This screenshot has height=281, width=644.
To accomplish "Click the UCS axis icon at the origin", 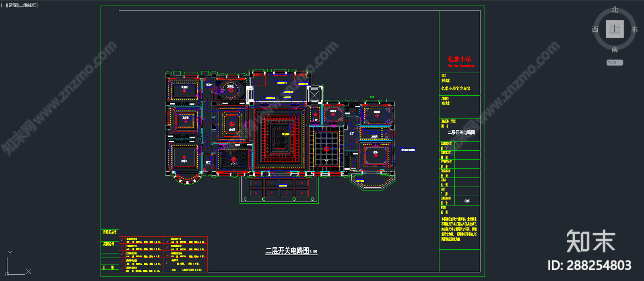I will [8, 273].
